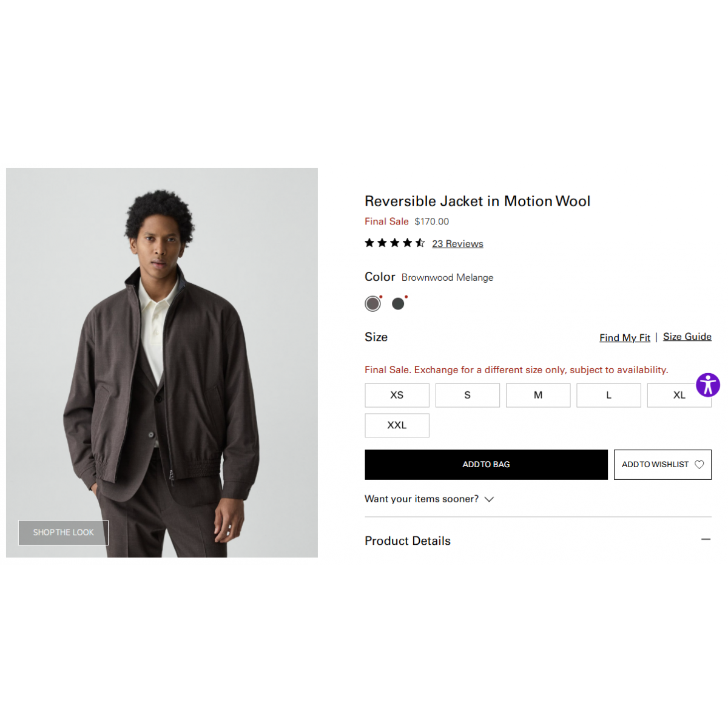Screen dimensions: 728x728
Task: Open the Find My Fit link
Action: [624, 338]
